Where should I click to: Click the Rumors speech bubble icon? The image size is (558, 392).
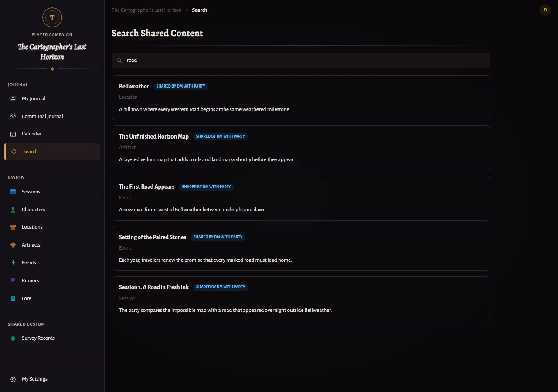point(13,280)
